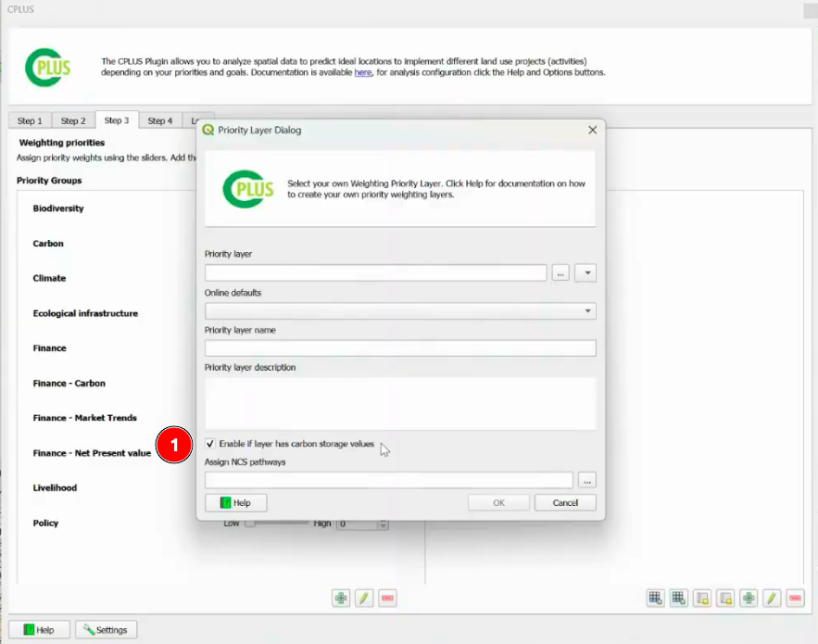The image size is (818, 644).
Task: Click the first grid-style layer icon bottom right
Action: [x=655, y=598]
